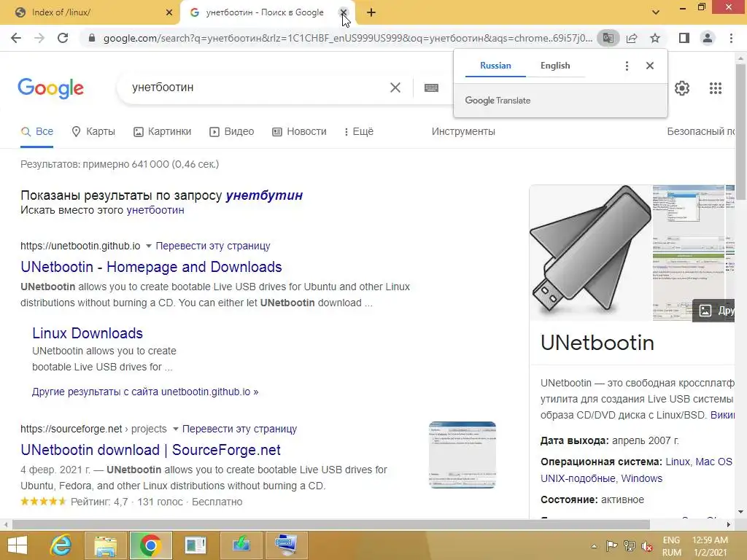747x560 pixels.
Task: Open the UNetbootin USB logo image
Action: point(591,253)
